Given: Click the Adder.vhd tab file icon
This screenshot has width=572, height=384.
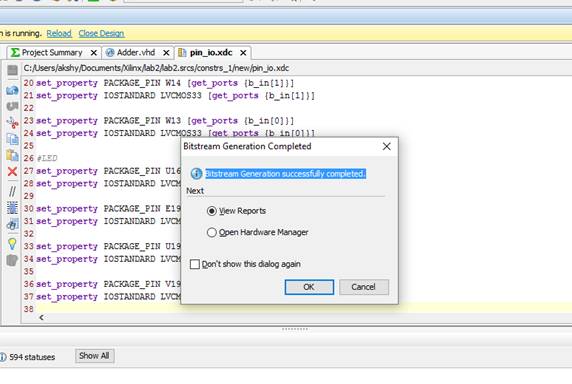Looking at the screenshot, I should point(110,53).
